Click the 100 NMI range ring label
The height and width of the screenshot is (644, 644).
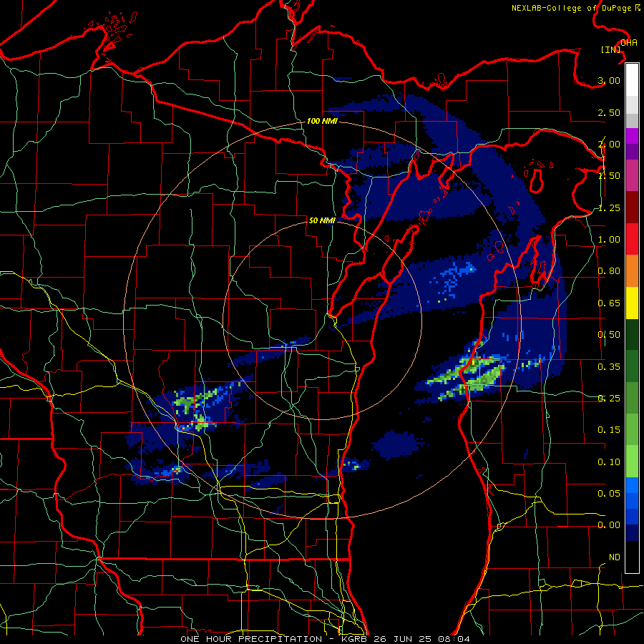point(323,121)
